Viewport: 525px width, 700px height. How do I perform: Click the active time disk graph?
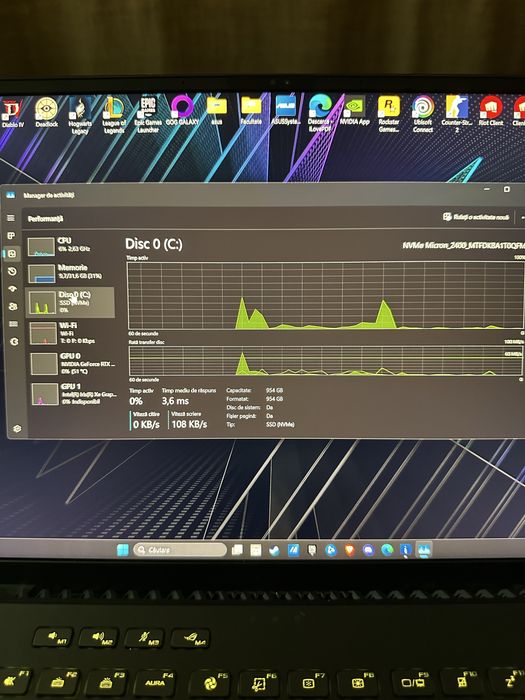(325, 296)
